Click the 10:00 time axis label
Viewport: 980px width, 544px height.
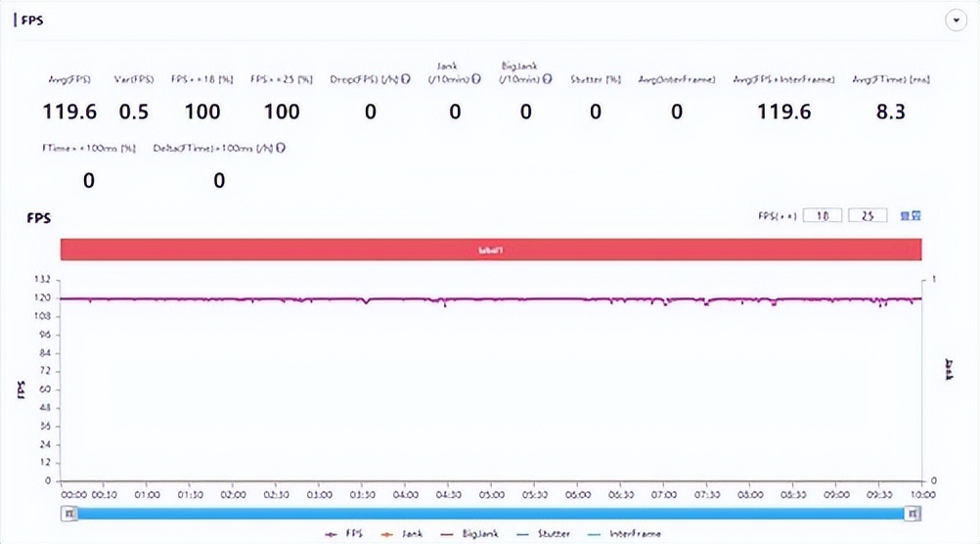coord(922,495)
